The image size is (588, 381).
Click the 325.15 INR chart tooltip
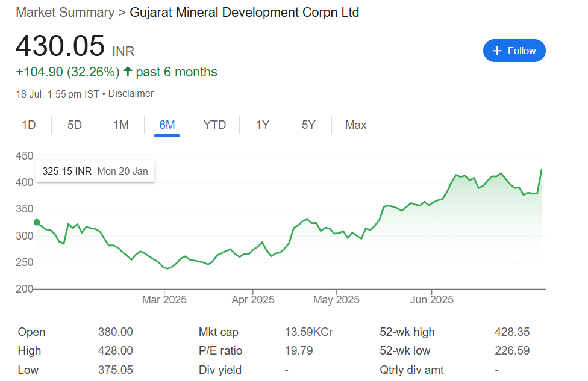click(95, 171)
